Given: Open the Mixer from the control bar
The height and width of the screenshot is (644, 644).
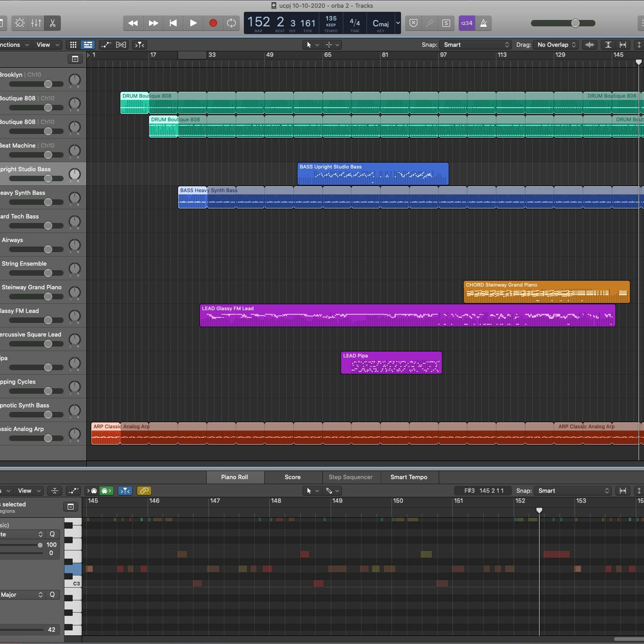Looking at the screenshot, I should click(36, 23).
